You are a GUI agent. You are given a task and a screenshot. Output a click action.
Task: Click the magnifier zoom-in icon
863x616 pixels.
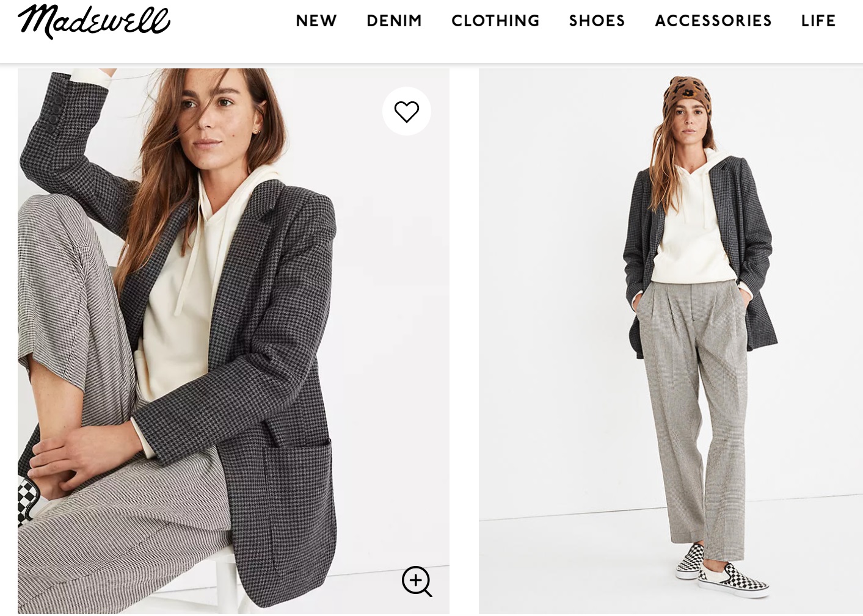click(x=417, y=581)
